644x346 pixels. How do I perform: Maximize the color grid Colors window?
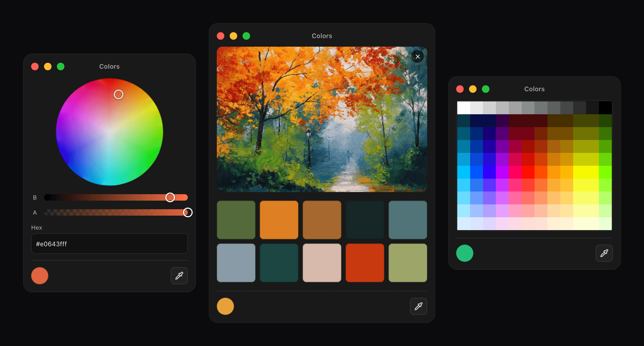point(486,89)
